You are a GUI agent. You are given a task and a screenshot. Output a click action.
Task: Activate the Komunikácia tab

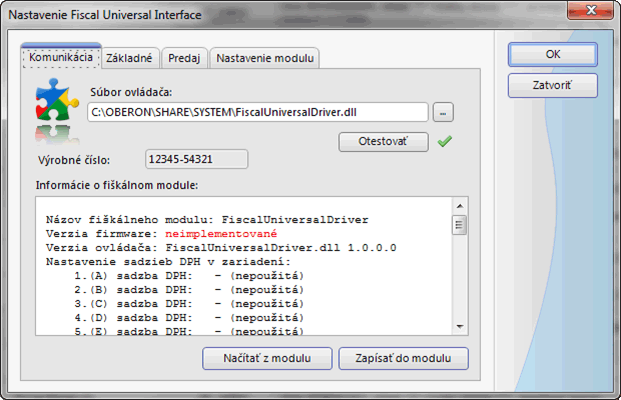62,58
